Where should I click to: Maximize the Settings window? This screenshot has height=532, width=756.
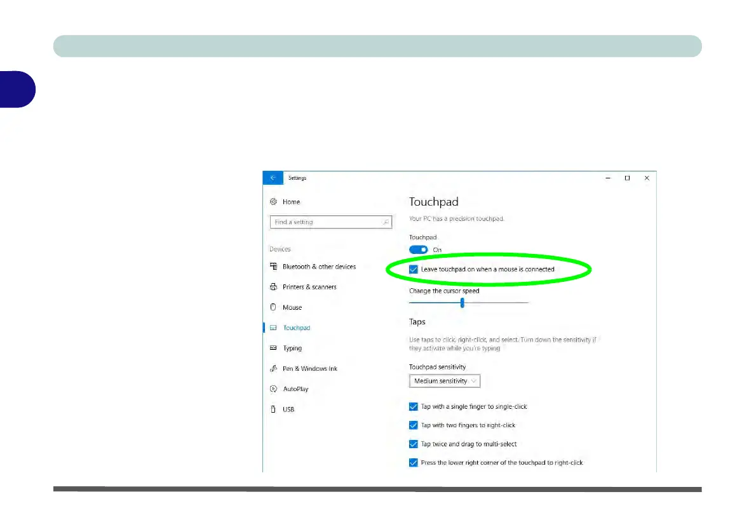coord(627,178)
